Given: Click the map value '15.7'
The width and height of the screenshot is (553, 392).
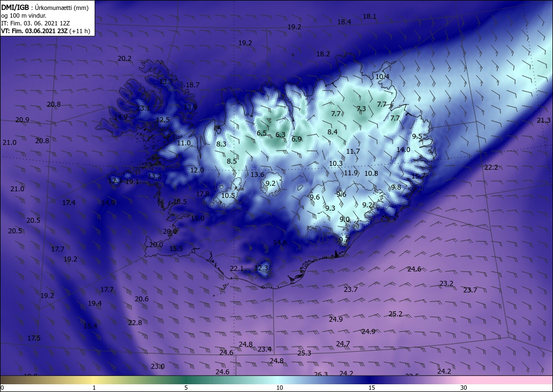Looking at the screenshot, I should pos(418,176).
